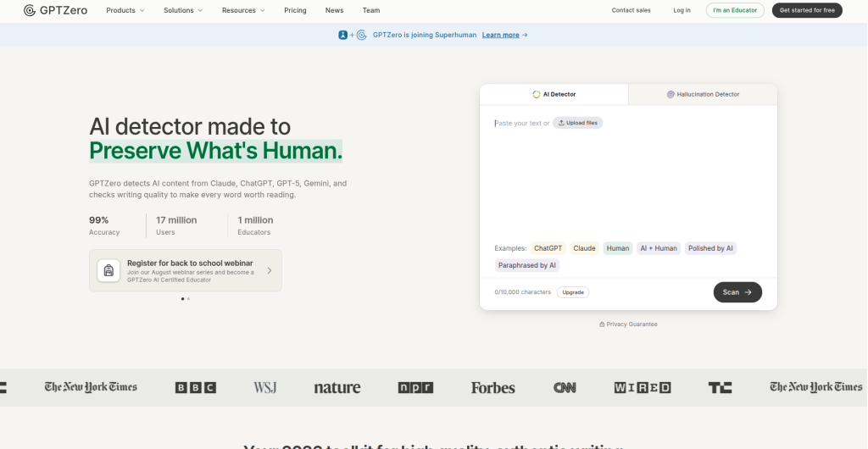
Task: Click the Scan button
Action: pyautogui.click(x=737, y=292)
